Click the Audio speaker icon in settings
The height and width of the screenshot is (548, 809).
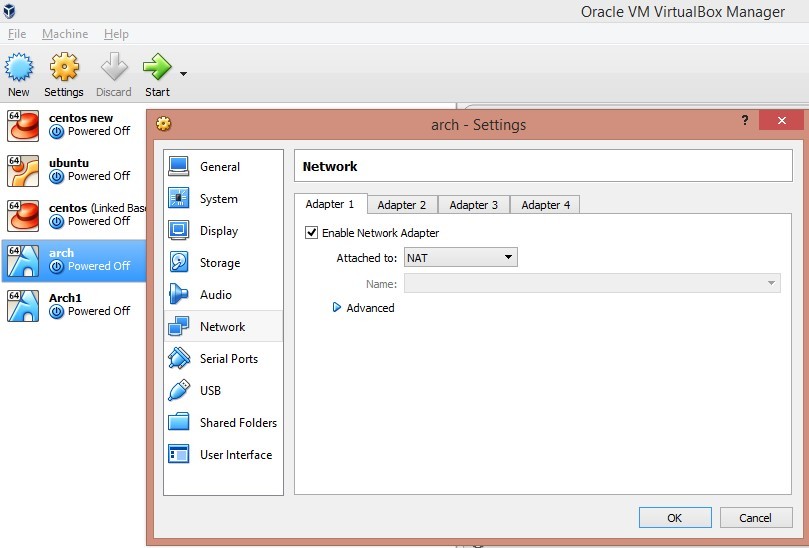tap(179, 294)
